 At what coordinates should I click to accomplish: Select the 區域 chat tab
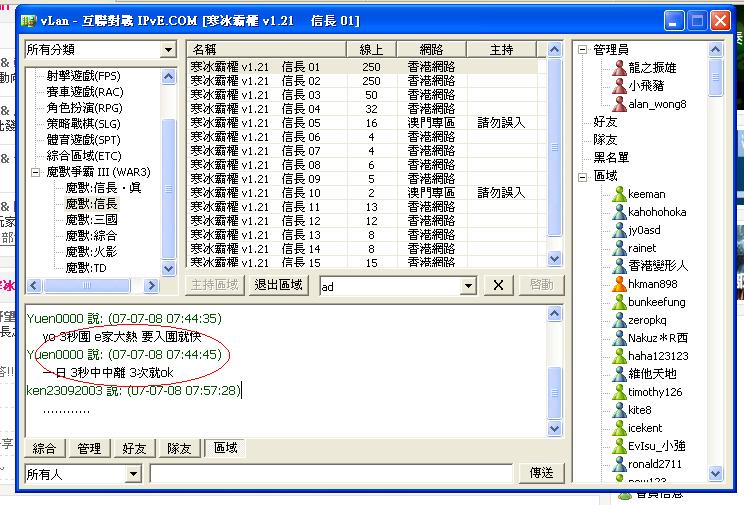(x=225, y=448)
